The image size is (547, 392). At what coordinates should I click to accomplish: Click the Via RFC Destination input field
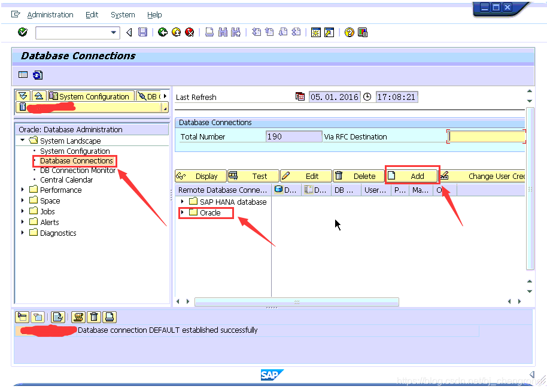click(x=487, y=136)
